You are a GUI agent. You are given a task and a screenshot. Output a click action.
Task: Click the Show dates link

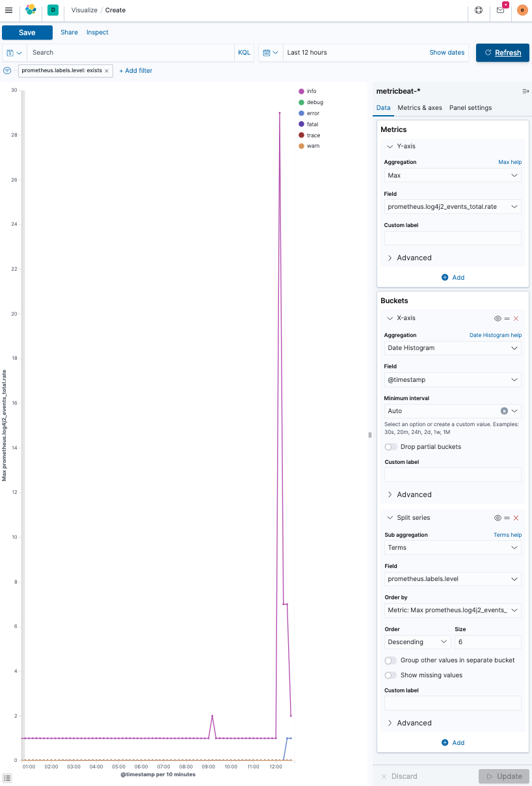click(x=446, y=53)
